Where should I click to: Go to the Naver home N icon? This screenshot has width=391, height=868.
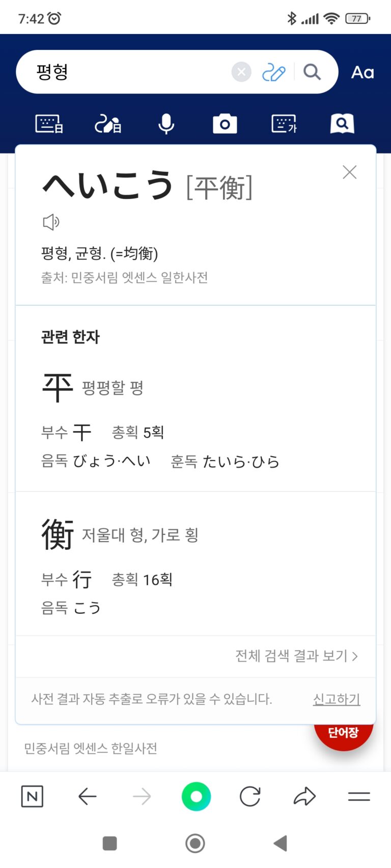click(x=32, y=796)
